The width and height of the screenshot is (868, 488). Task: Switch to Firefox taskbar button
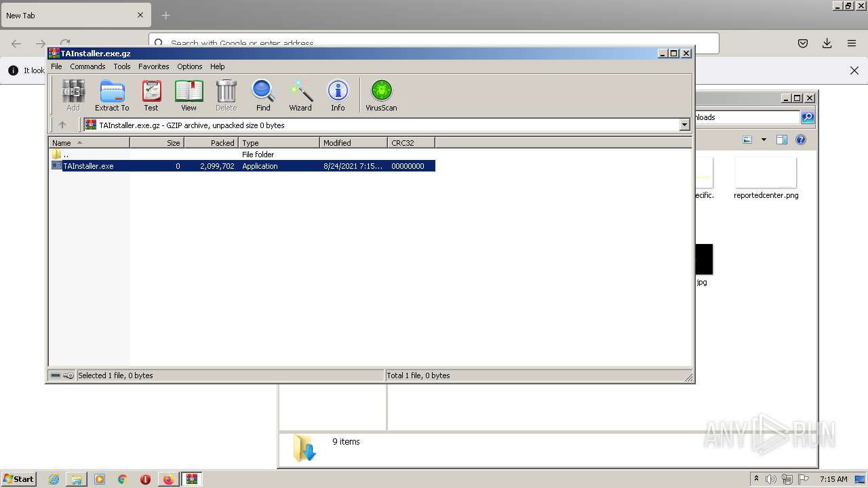point(168,479)
